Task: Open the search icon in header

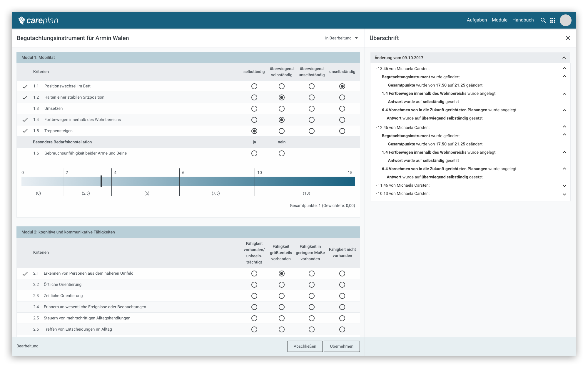Action: 543,20
